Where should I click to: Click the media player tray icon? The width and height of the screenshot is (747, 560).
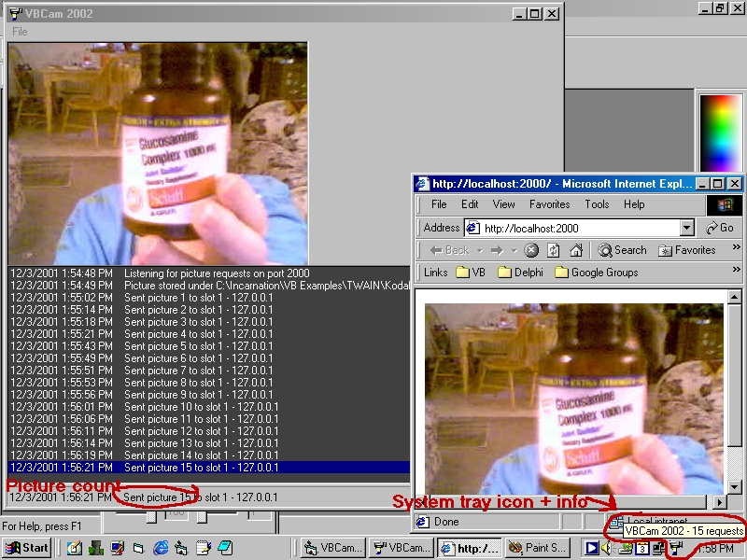point(591,548)
